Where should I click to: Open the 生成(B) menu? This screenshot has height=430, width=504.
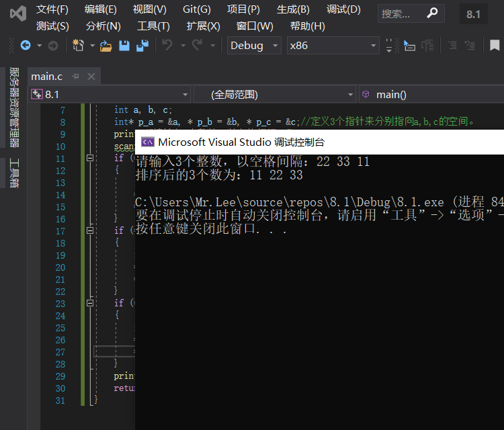pyautogui.click(x=293, y=9)
